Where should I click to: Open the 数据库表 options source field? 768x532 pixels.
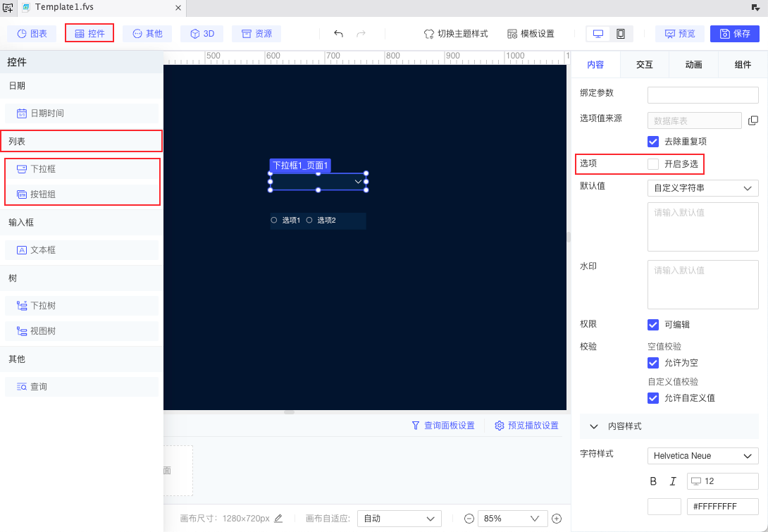[695, 120]
